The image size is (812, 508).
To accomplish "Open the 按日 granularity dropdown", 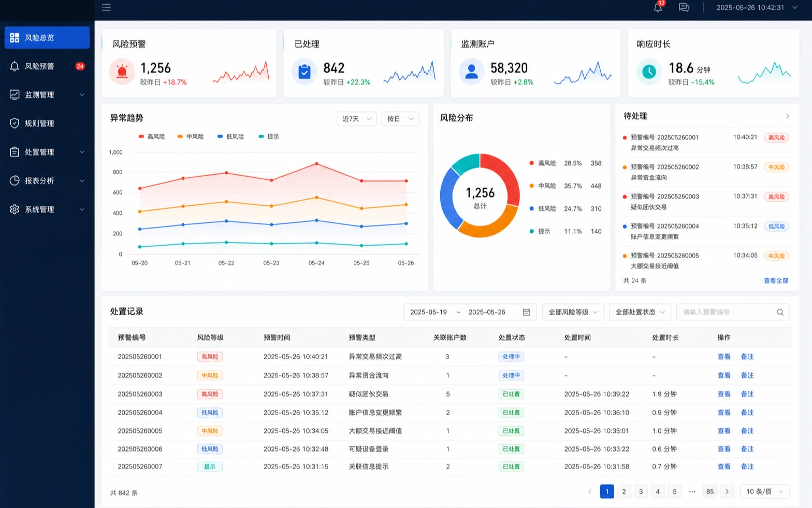I will [x=400, y=119].
